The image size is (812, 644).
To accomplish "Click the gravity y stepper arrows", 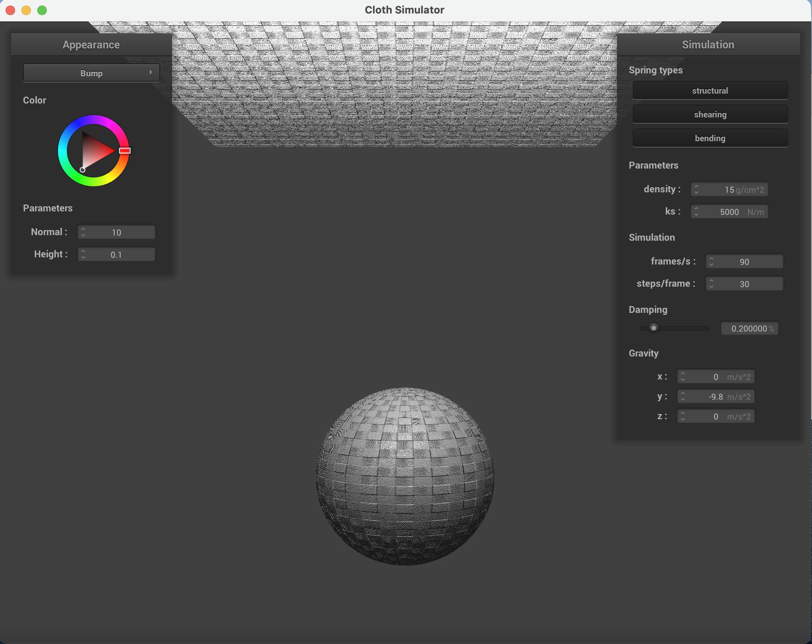I will tap(683, 397).
